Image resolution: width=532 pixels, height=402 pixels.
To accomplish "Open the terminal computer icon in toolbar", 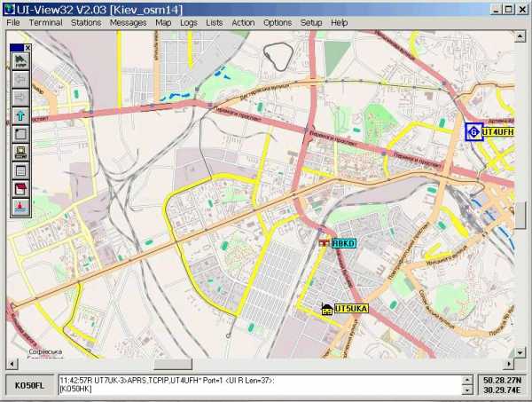I will pos(21,152).
